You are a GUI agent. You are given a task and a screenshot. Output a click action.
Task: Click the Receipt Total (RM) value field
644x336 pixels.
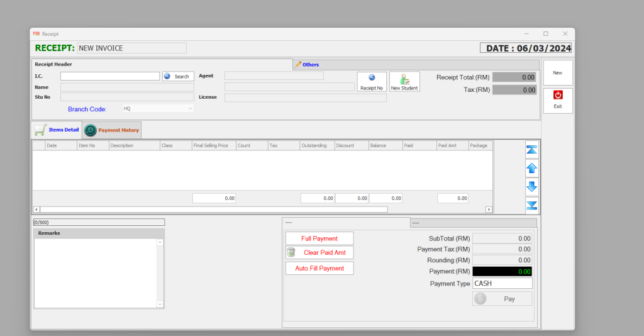point(514,77)
